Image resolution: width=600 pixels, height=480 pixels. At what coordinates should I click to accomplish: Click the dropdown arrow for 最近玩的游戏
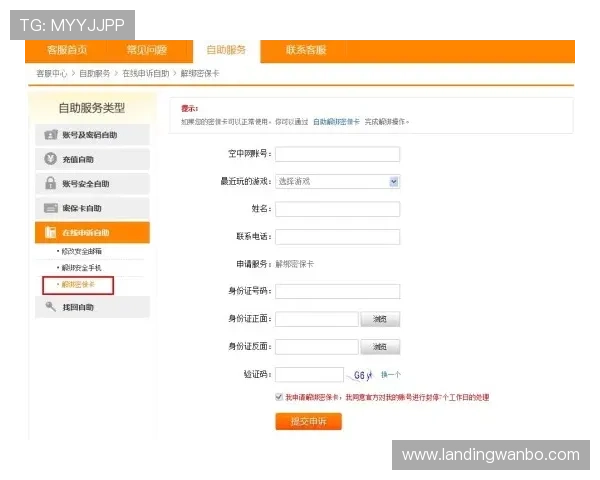[394, 181]
